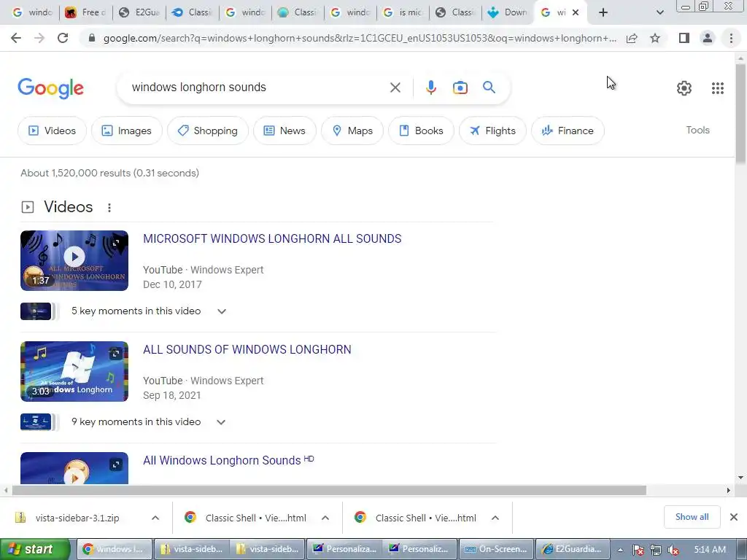
Task: Filter results by Images
Action: click(x=127, y=131)
